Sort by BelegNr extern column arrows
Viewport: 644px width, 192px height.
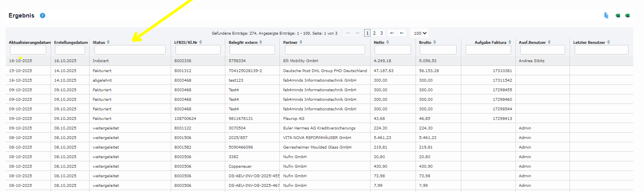[x=261, y=42]
